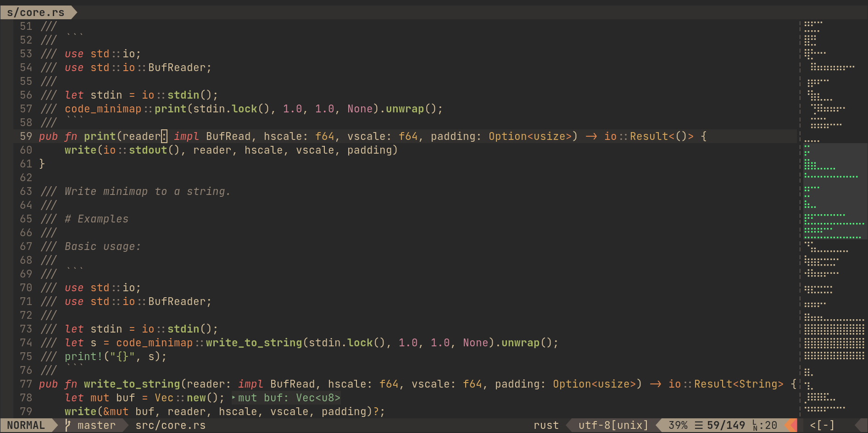Click the master branch name in the statusline
This screenshot has height=433, width=868.
tap(96, 425)
